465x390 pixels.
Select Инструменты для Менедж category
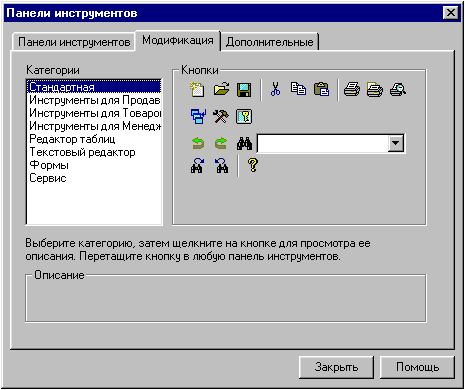pyautogui.click(x=94, y=126)
